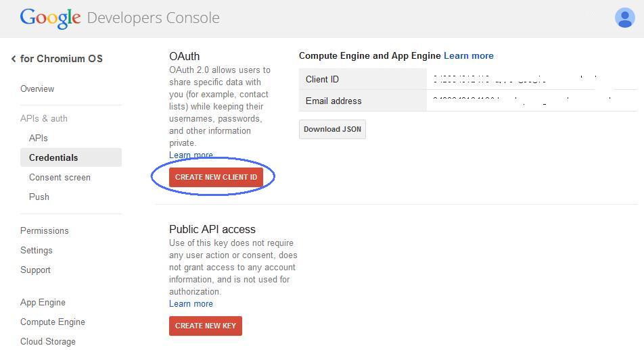Go back using the project back chevron
This screenshot has width=644, height=350.
(x=14, y=59)
